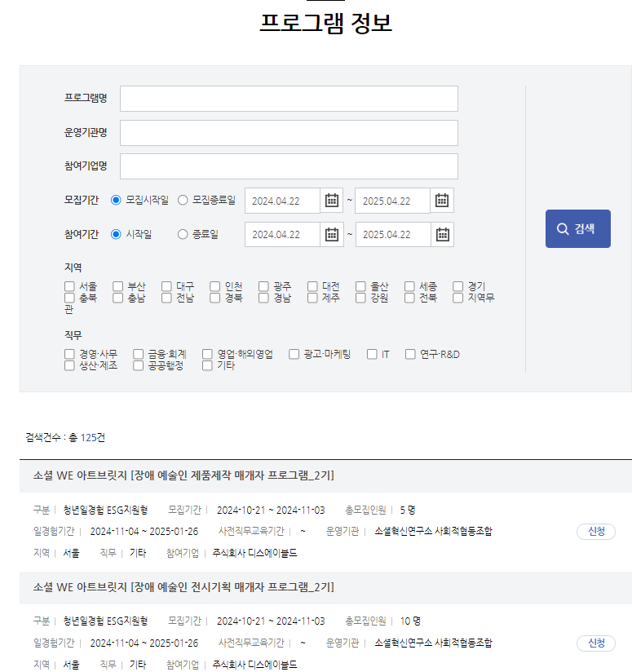Check the 울산 region checkbox
Screen dimensions: 632x672
pyautogui.click(x=360, y=286)
